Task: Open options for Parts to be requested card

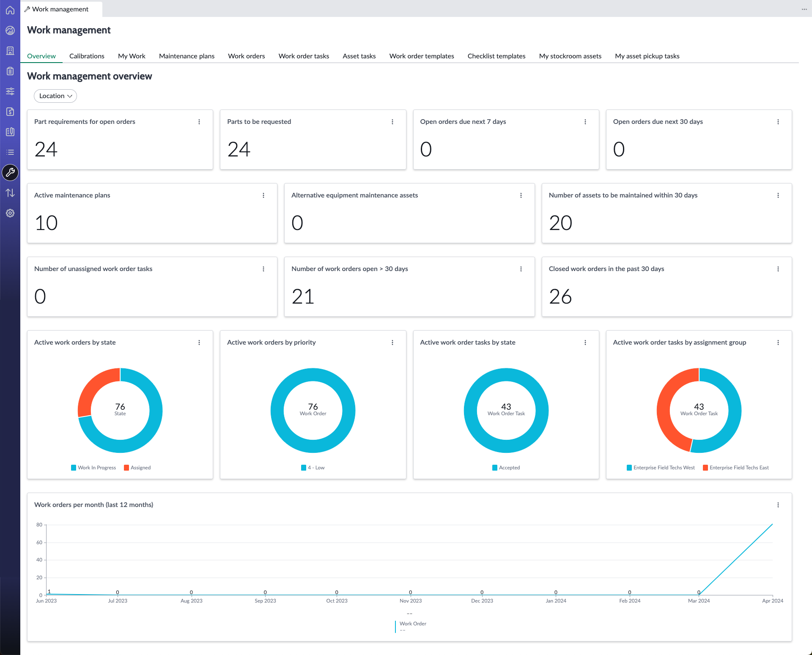Action: [x=392, y=122]
